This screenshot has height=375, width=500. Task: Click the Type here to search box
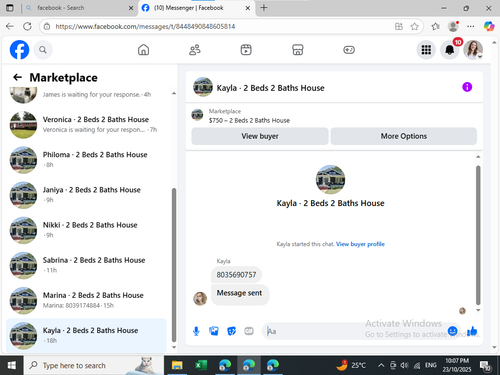pyautogui.click(x=94, y=366)
